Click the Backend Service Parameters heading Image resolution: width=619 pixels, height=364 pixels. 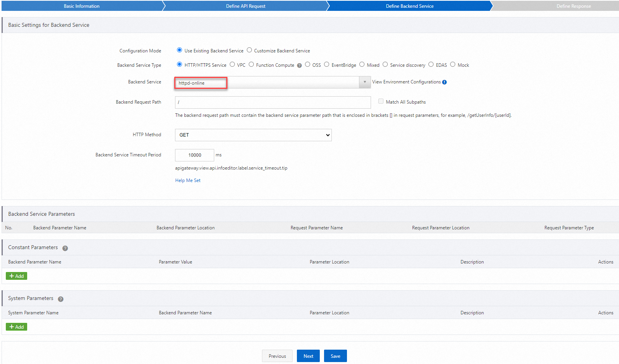tap(42, 214)
